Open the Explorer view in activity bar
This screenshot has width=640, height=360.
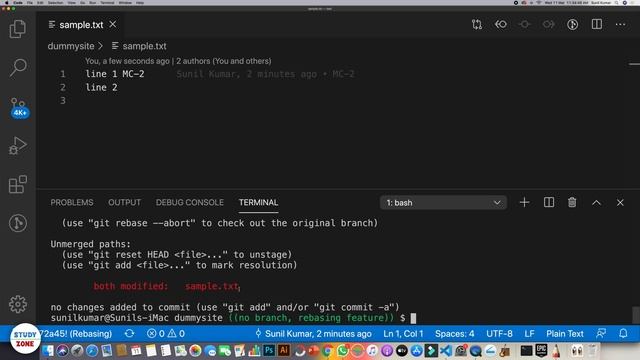[18, 29]
